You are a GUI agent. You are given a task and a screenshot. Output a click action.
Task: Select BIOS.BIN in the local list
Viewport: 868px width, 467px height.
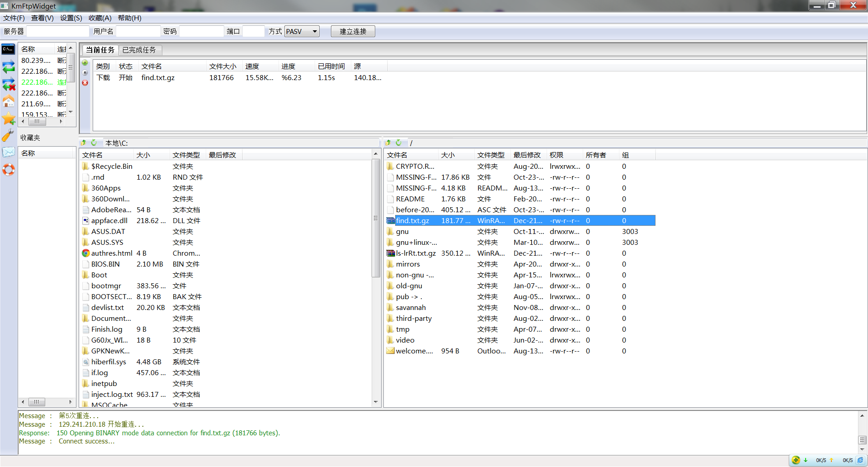coord(162,264)
